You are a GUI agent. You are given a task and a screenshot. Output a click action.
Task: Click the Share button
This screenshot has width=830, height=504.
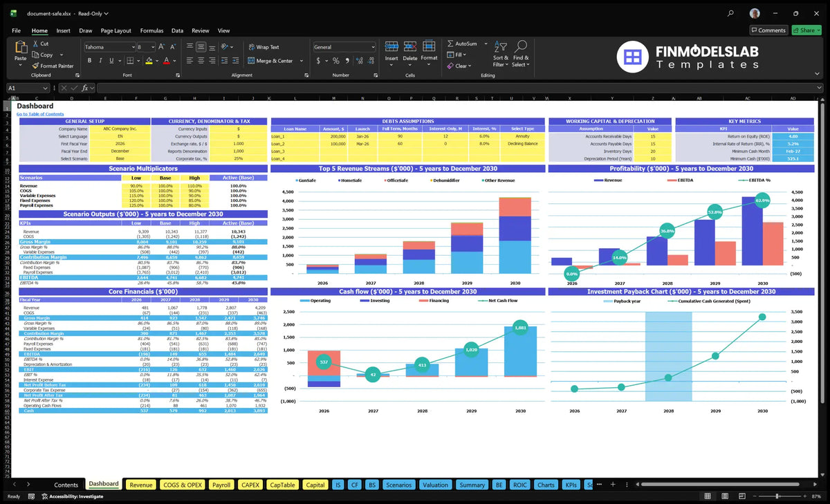(806, 30)
